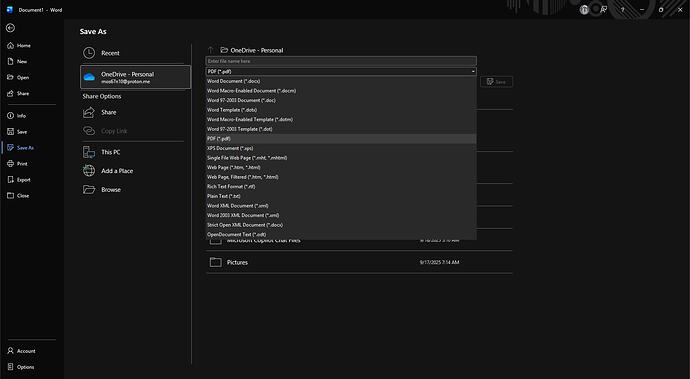The height and width of the screenshot is (379, 690).
Task: Pick Word Template (*.dotx) format
Action: tap(341, 110)
